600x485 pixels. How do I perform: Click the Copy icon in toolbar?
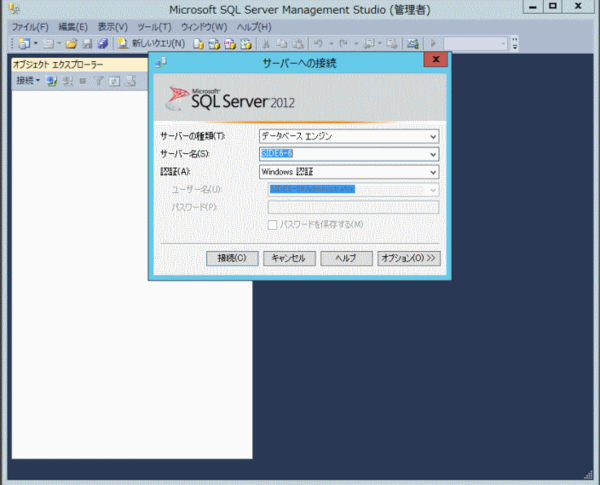coord(282,44)
